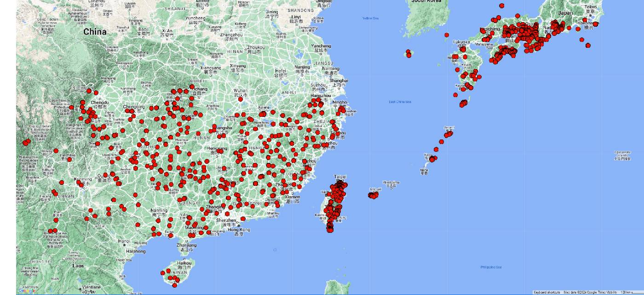
Task: Open Keyboard shortcuts link
Action: (x=546, y=293)
